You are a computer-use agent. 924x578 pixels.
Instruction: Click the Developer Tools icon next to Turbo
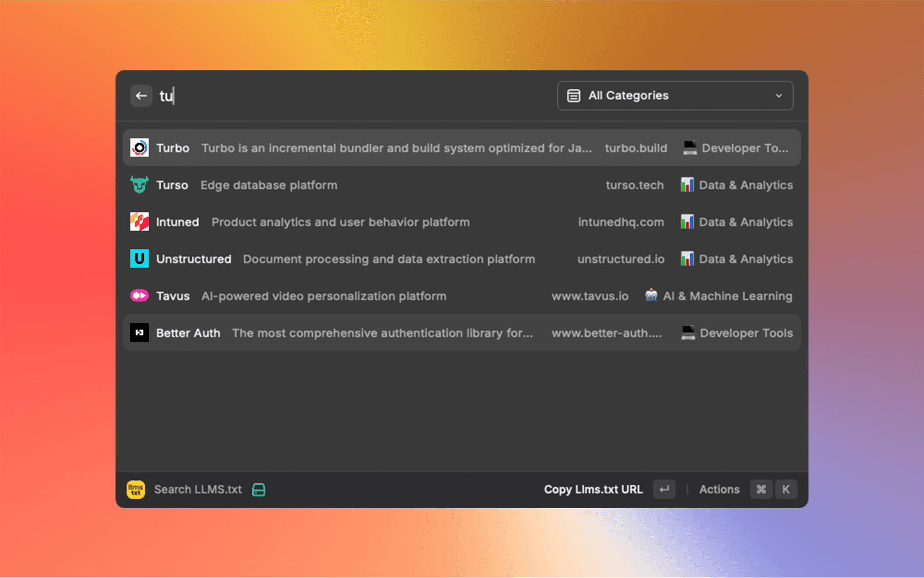[688, 148]
